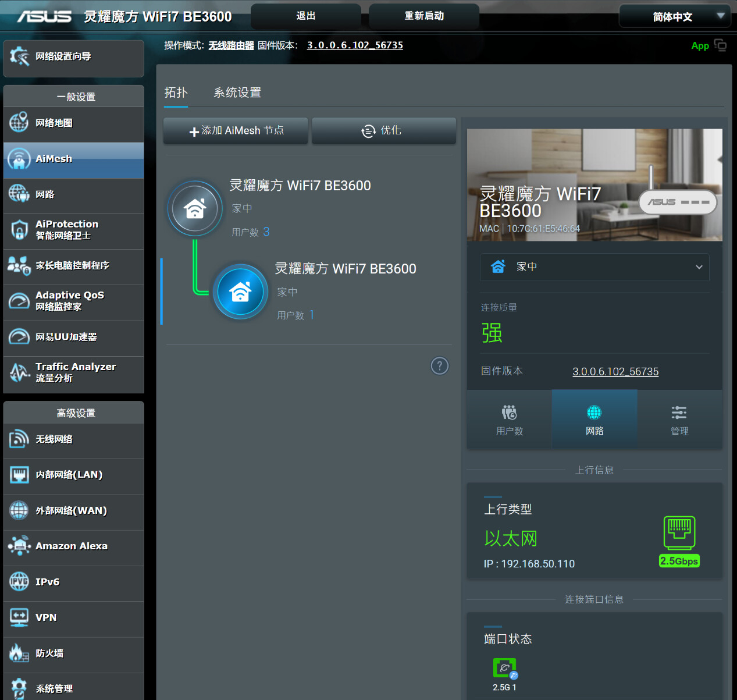Open AiProtection 智能网络卫士 page
Image resolution: width=737 pixels, height=700 pixels.
[x=73, y=230]
